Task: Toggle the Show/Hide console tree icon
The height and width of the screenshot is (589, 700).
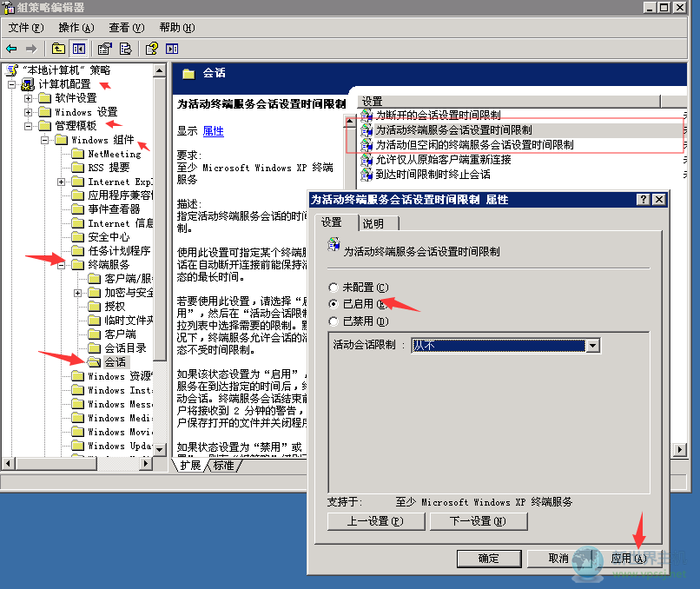Action: point(78,49)
